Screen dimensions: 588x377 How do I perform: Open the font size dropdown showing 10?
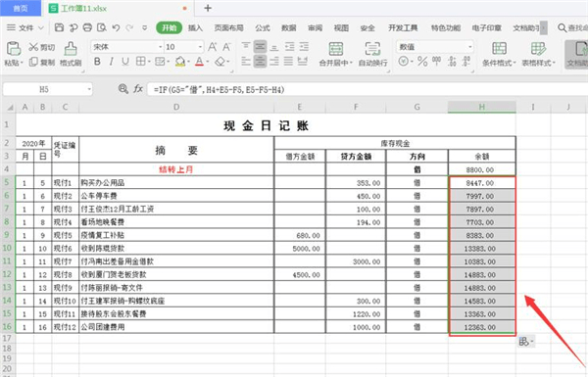[x=200, y=47]
